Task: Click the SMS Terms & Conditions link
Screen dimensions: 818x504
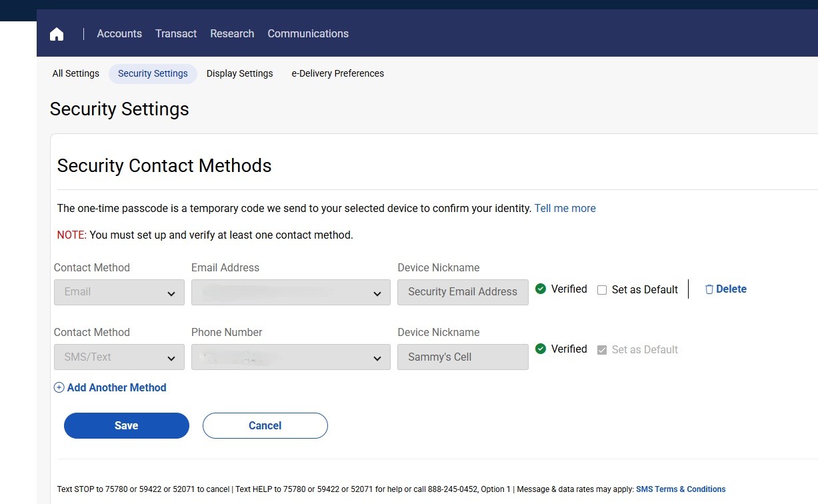Action: pyautogui.click(x=681, y=489)
